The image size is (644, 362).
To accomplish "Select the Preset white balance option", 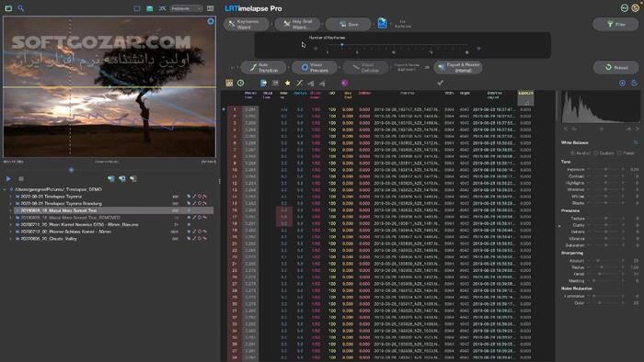I will [x=626, y=153].
